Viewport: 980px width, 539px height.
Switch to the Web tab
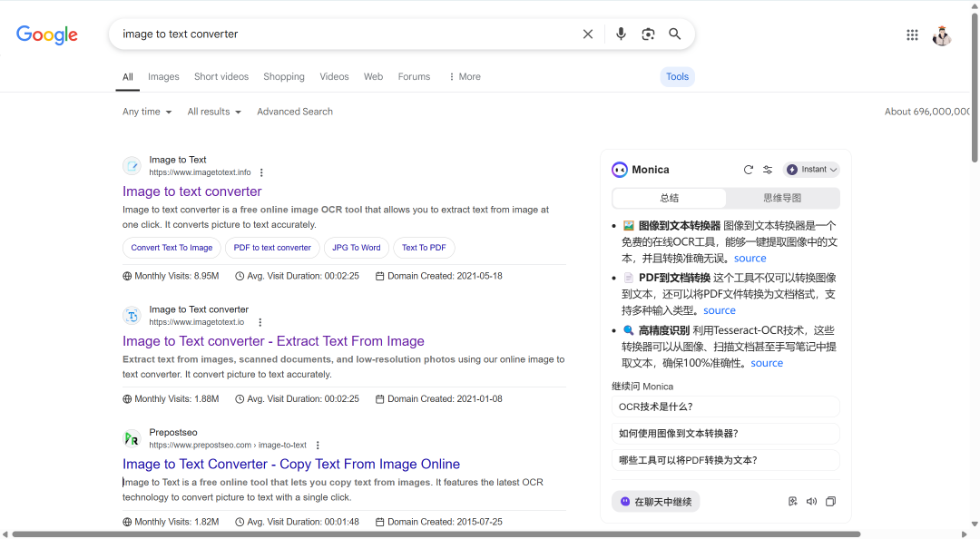click(373, 77)
